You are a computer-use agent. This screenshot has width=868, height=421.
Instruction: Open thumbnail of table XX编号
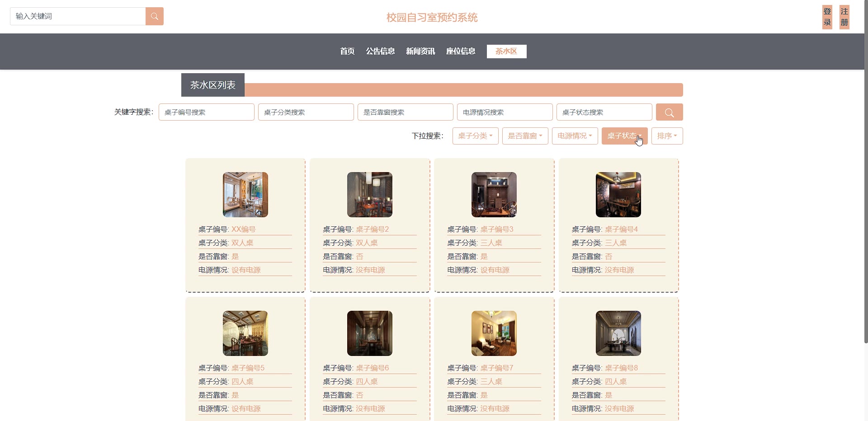tap(245, 195)
